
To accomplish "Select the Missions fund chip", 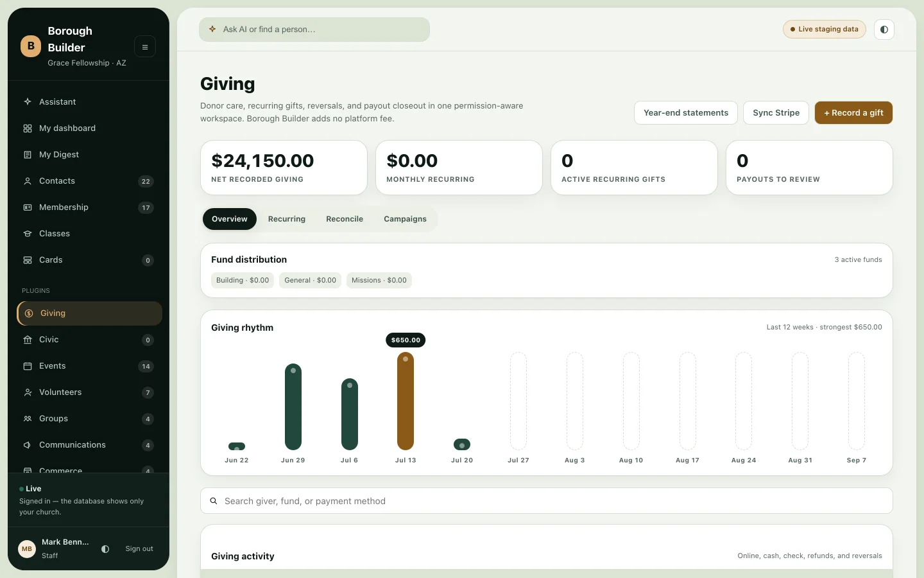I will tap(379, 281).
